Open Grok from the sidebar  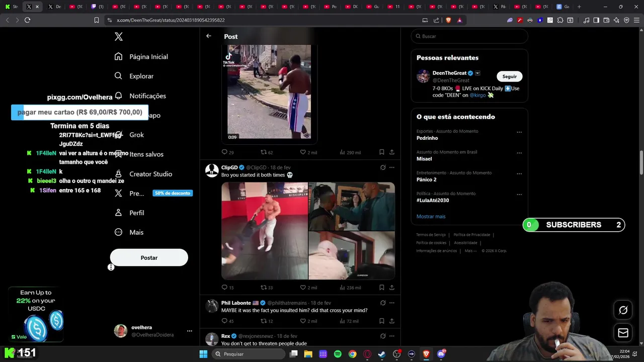click(x=129, y=135)
